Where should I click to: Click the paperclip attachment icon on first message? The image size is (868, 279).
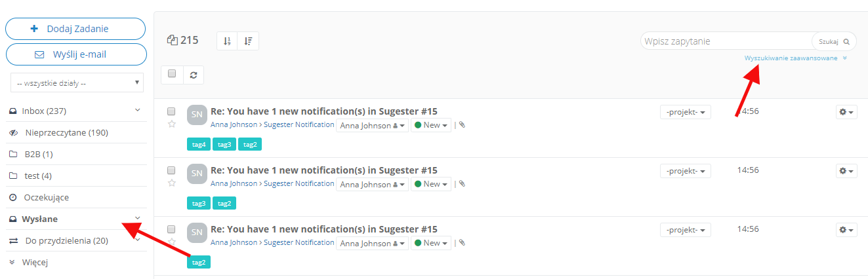coord(462,125)
